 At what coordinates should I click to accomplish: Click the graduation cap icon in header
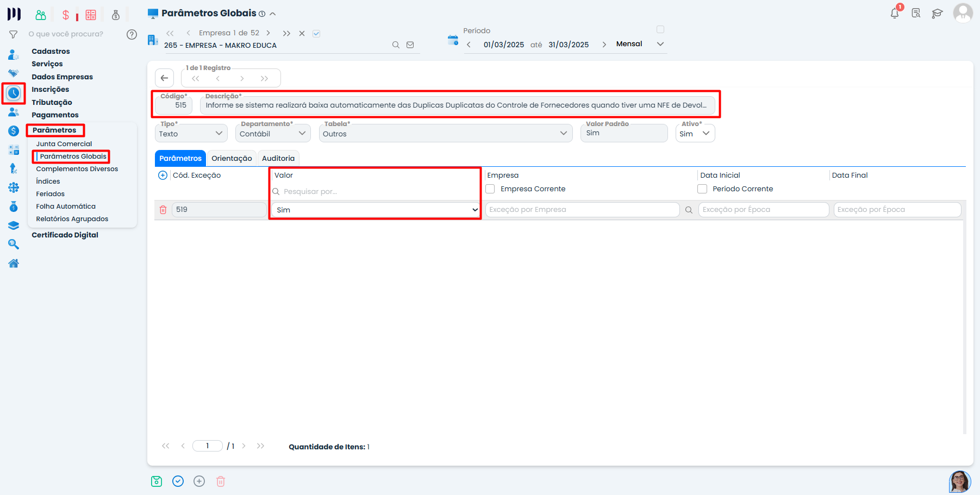[937, 14]
